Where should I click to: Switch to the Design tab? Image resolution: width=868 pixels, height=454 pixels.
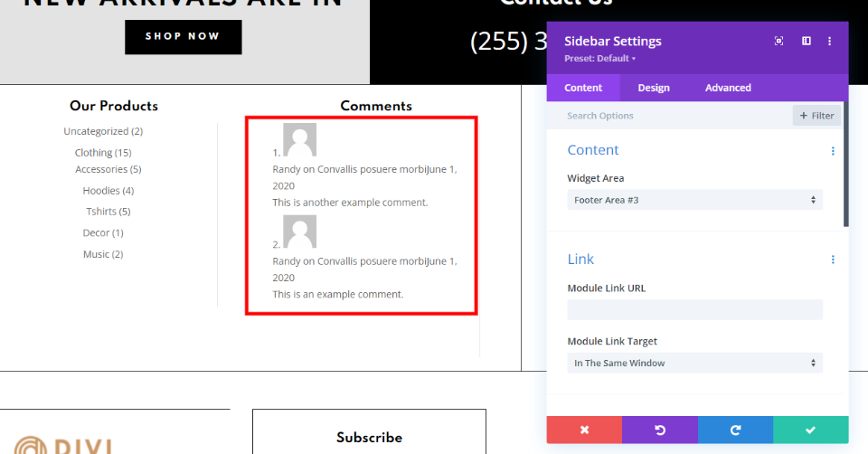tap(654, 88)
